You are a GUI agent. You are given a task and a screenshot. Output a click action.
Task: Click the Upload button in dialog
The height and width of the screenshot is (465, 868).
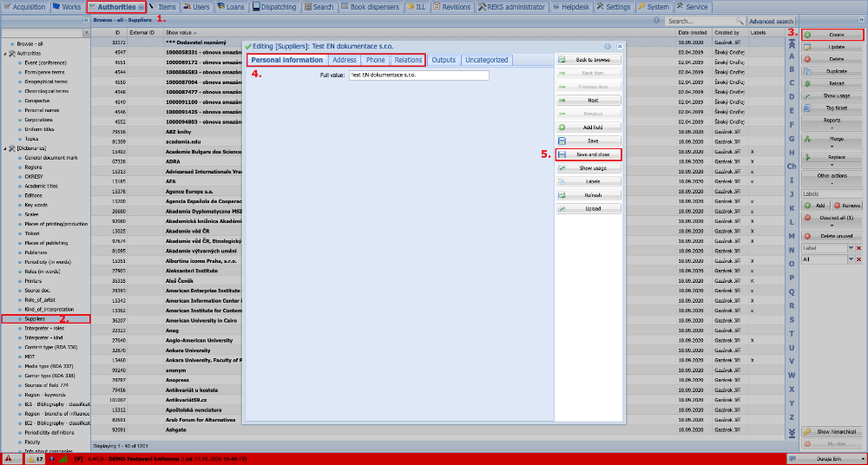point(589,209)
